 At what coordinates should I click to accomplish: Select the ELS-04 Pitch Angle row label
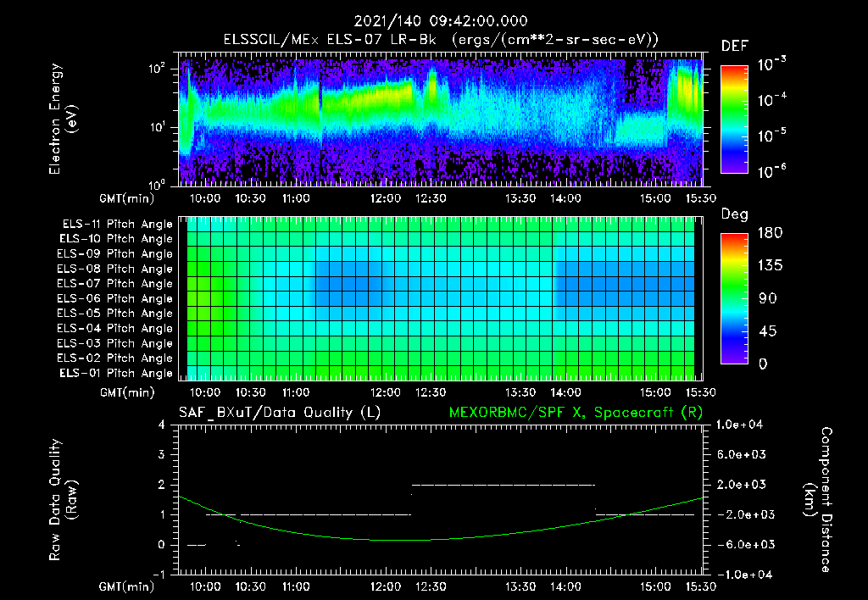click(x=114, y=329)
